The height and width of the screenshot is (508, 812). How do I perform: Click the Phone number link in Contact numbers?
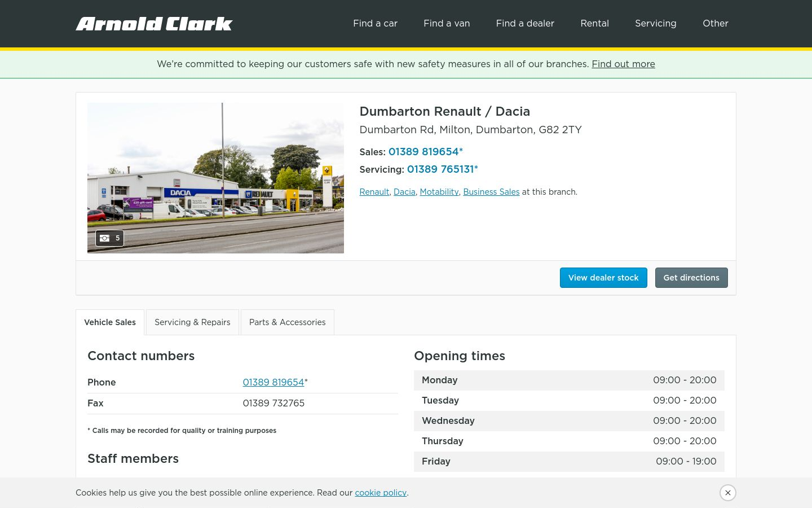click(273, 382)
